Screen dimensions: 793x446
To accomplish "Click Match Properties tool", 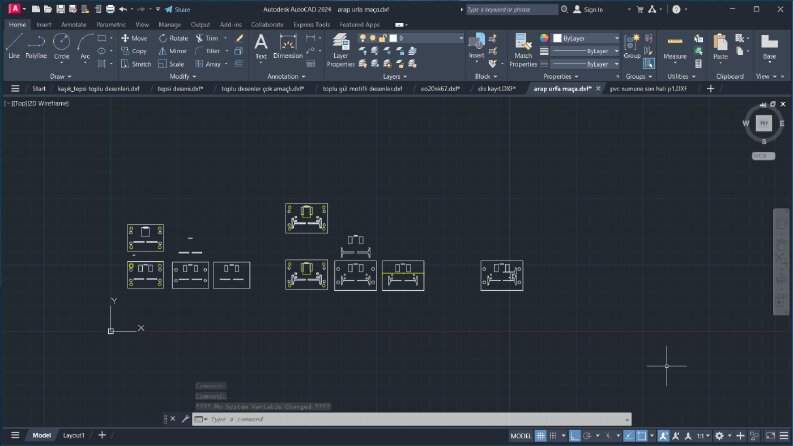I will point(523,50).
